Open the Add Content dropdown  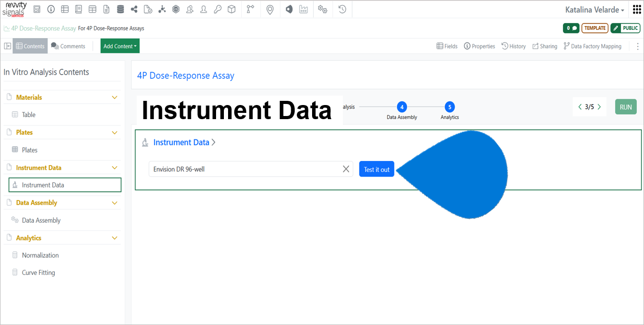pyautogui.click(x=120, y=46)
